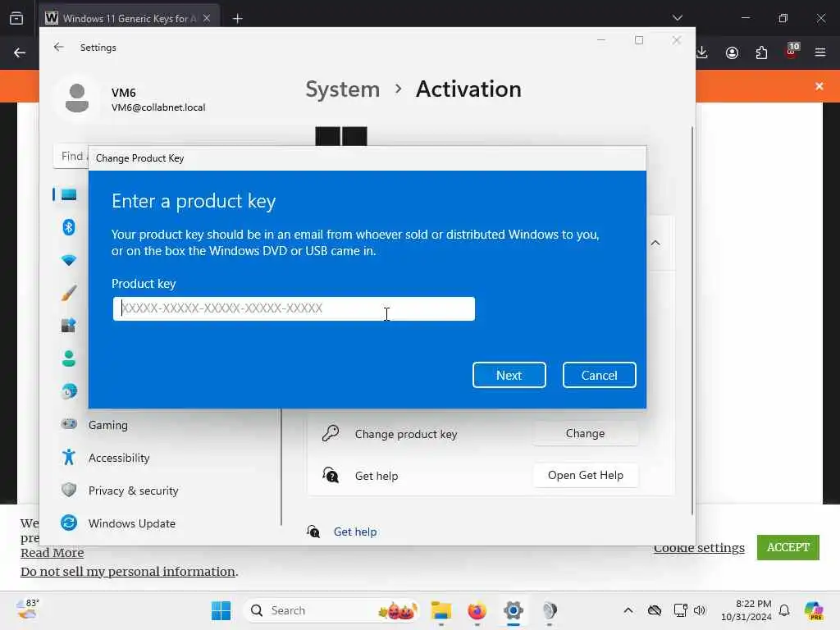Open Copilot preview icon in taskbar

[814, 610]
